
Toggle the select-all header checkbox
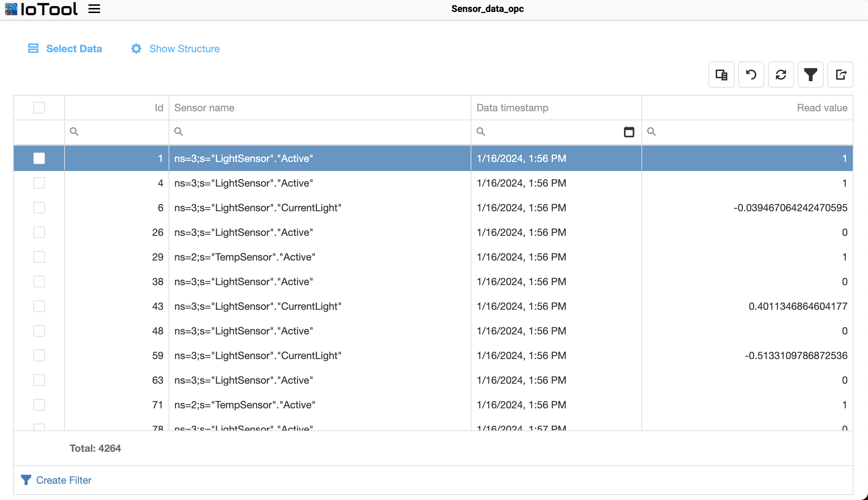[x=39, y=108]
